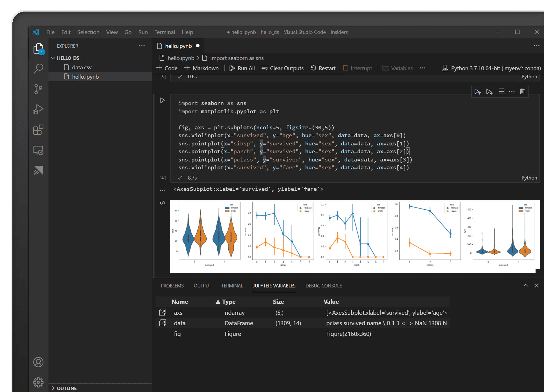Screen dimensions: 544x392
Task: Open Remote Explorer in activity bar
Action: click(x=38, y=150)
